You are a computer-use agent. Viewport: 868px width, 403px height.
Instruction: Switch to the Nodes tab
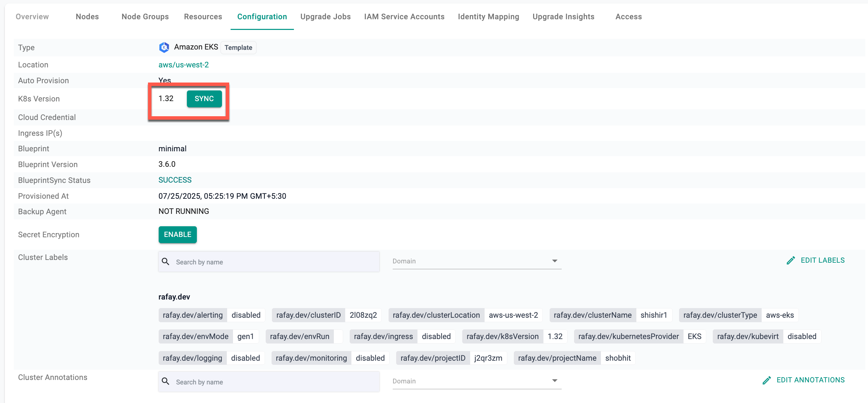(87, 17)
